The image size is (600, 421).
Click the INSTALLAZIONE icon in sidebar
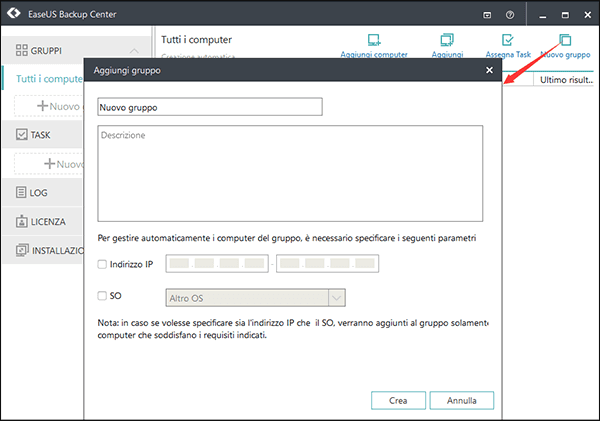click(x=22, y=250)
